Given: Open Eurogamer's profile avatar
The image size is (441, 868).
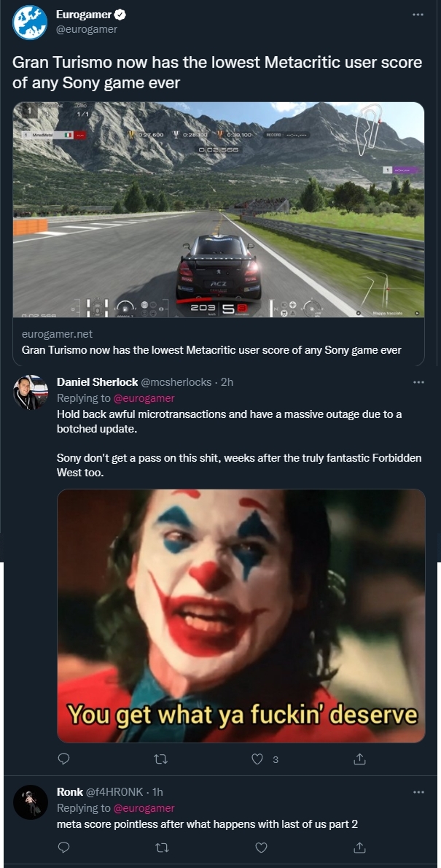Looking at the screenshot, I should 30,22.
